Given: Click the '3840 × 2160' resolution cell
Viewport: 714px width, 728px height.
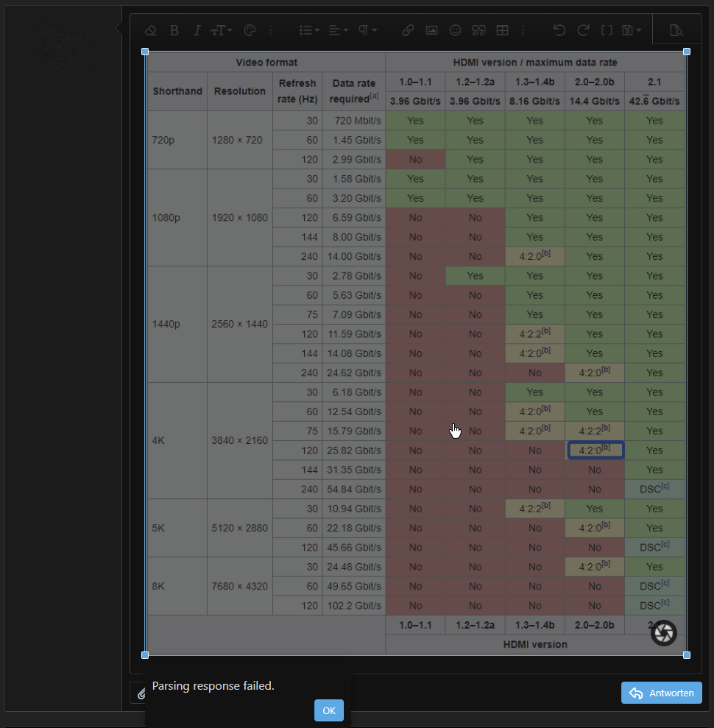Looking at the screenshot, I should tap(239, 441).
